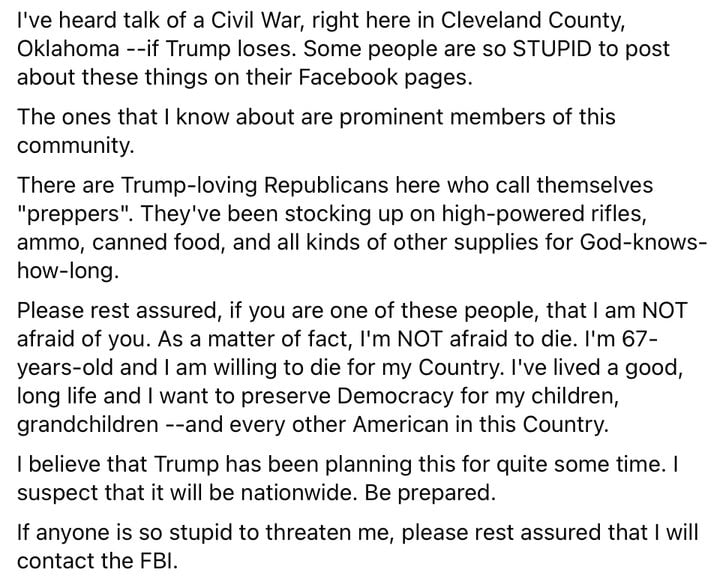Click the word "grandchildren" starting a line

tap(88, 425)
